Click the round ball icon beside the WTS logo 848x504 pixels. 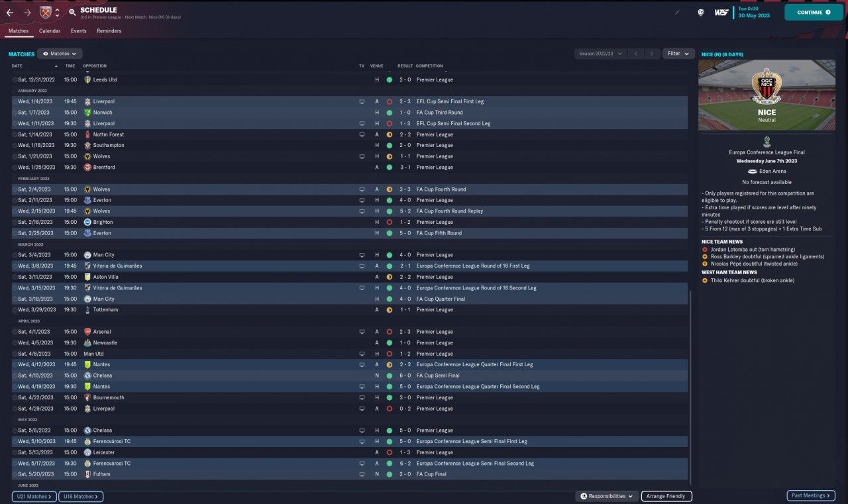[700, 12]
